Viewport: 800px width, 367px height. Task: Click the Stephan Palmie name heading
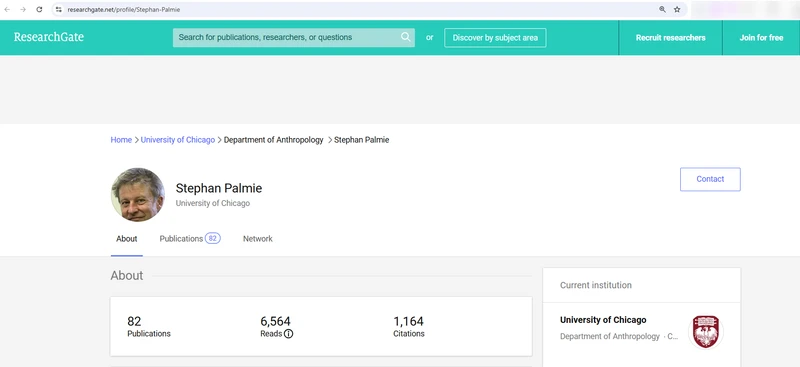pos(219,188)
